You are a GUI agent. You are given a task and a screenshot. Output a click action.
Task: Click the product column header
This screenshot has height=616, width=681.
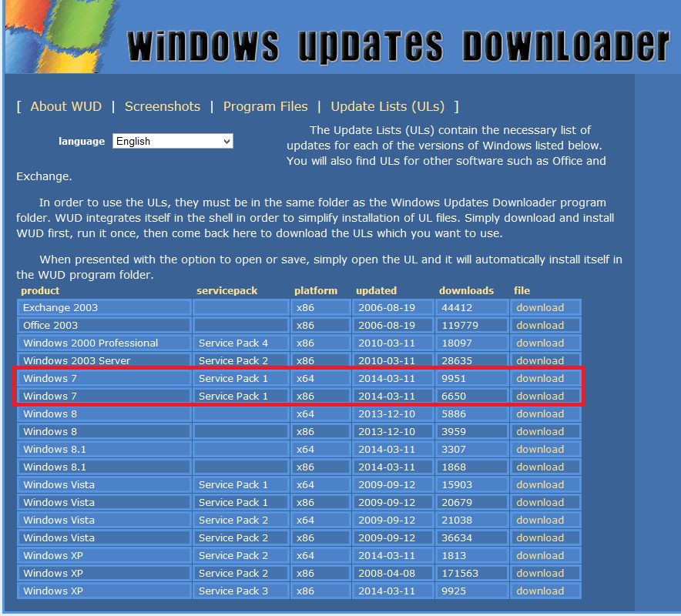click(x=40, y=291)
